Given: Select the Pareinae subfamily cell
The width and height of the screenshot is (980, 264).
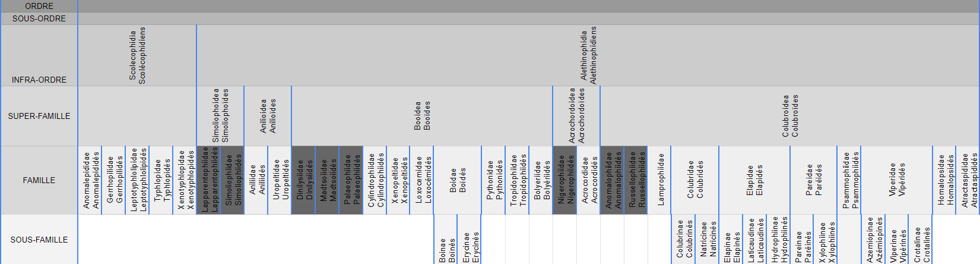Looking at the screenshot, I should tap(802, 240).
